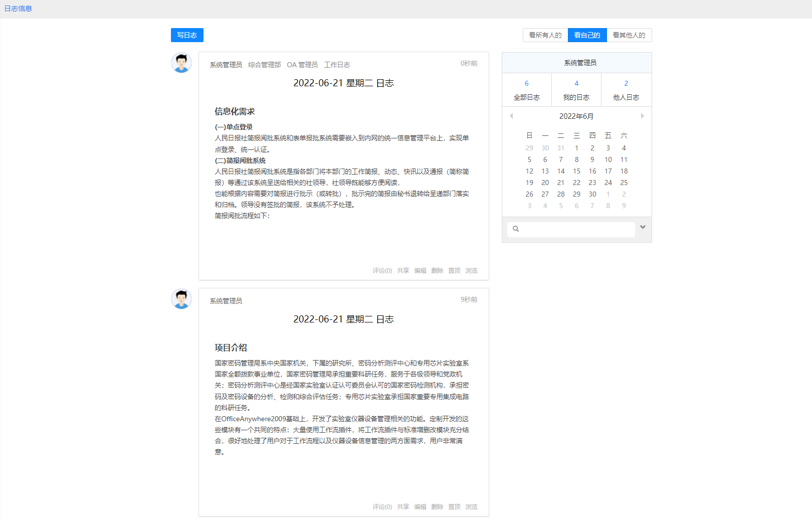This screenshot has width=812, height=520.
Task: Expand the search options chevron
Action: [643, 228]
